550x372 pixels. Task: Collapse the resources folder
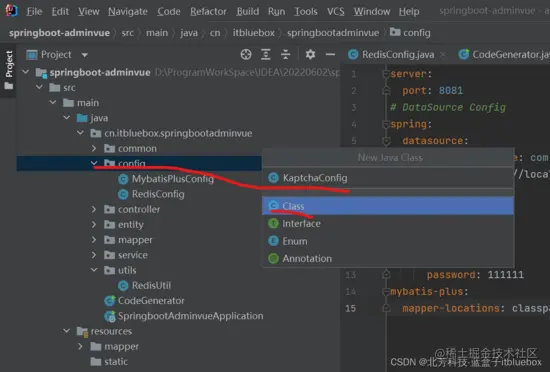point(67,331)
